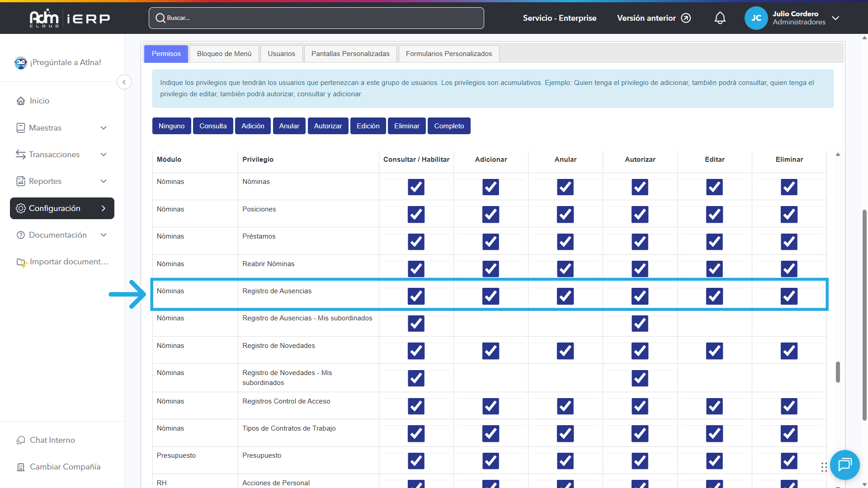Switch to the Bloqueo de Menú tab
Image resolution: width=868 pixels, height=488 pixels.
coord(224,54)
